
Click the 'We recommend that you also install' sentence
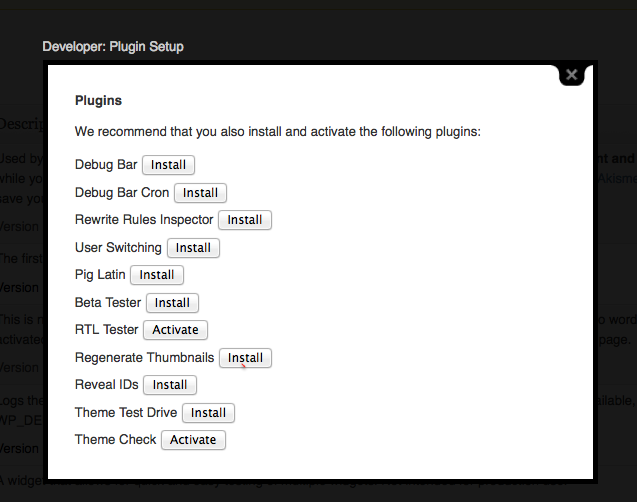(x=278, y=131)
